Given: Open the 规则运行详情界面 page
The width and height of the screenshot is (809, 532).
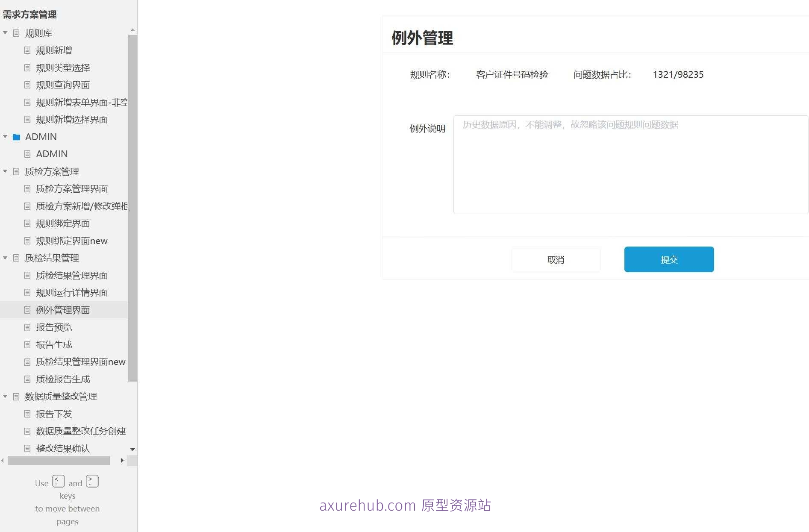Looking at the screenshot, I should (x=72, y=293).
